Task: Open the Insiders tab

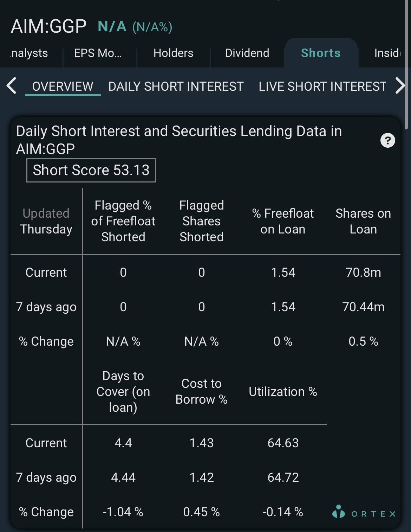Action: [x=387, y=53]
